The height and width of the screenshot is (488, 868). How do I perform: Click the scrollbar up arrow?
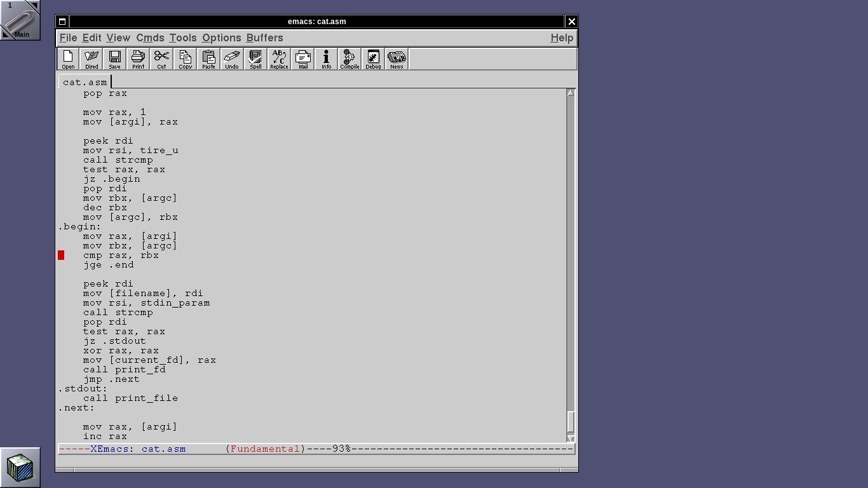[x=571, y=93]
